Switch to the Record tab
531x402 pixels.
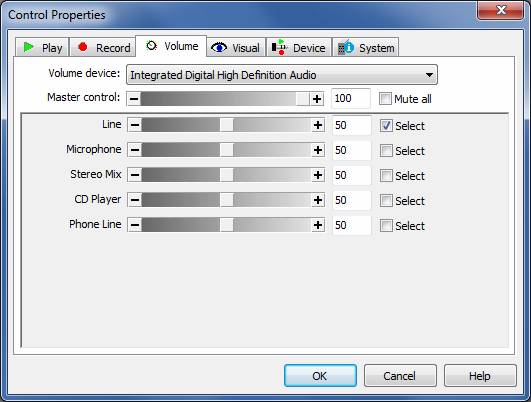click(103, 47)
